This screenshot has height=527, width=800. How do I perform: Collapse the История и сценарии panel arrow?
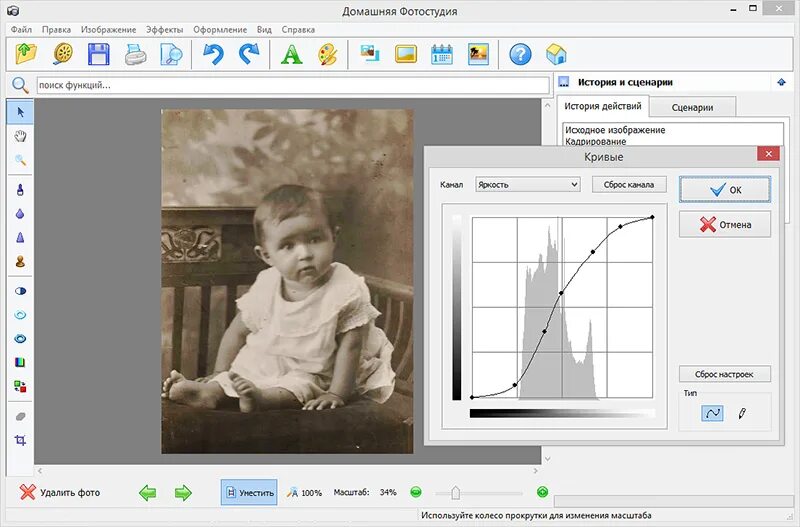(781, 82)
